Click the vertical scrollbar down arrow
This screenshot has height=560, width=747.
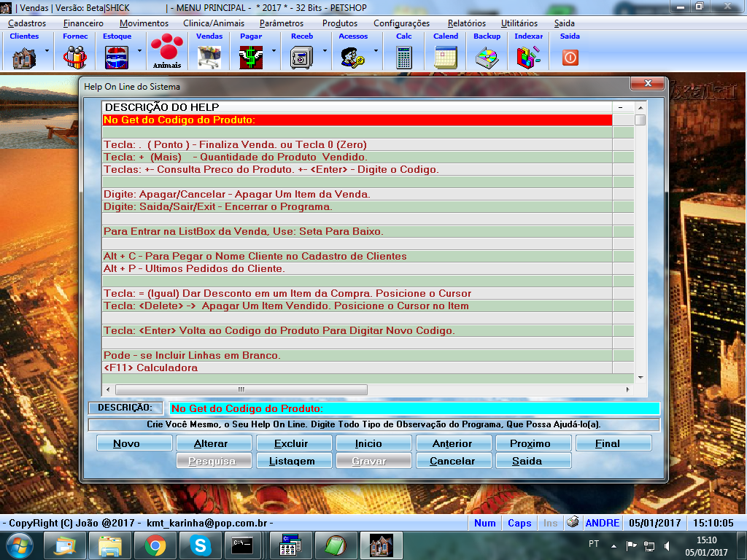[640, 378]
